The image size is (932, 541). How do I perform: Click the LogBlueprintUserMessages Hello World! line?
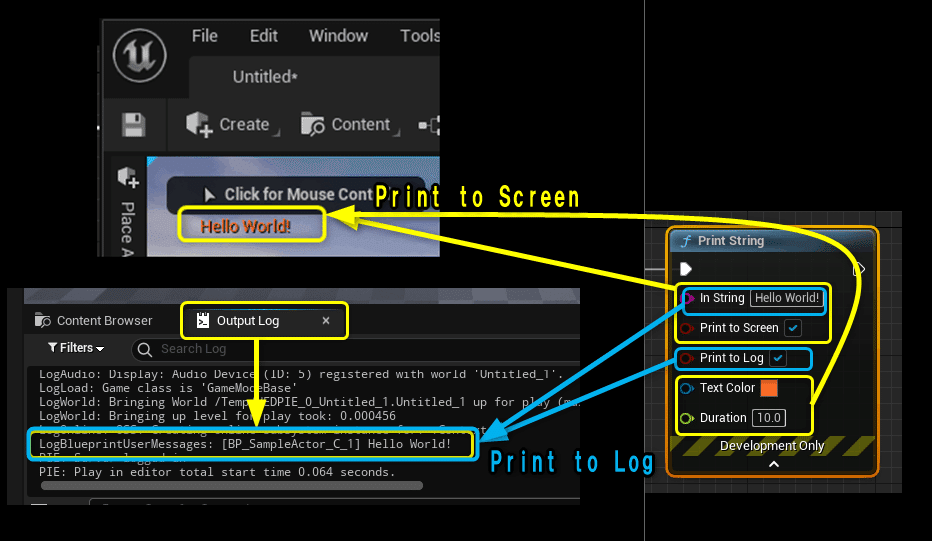245,444
